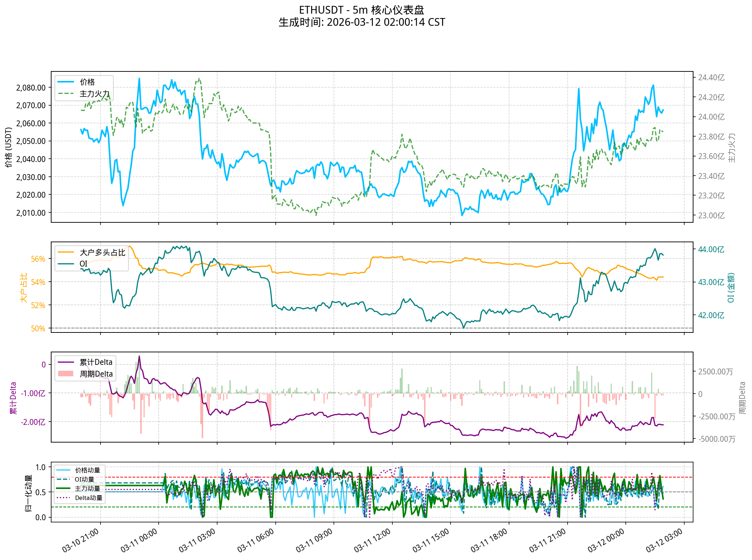
Task: Click the 50% tick on 大户占比 axis
Action: (x=38, y=328)
